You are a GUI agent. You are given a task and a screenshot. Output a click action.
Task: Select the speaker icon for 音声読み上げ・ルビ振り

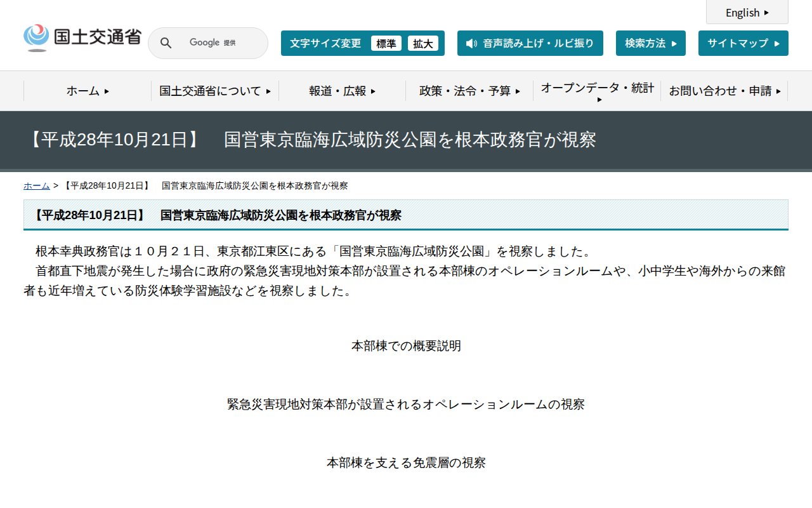(470, 43)
